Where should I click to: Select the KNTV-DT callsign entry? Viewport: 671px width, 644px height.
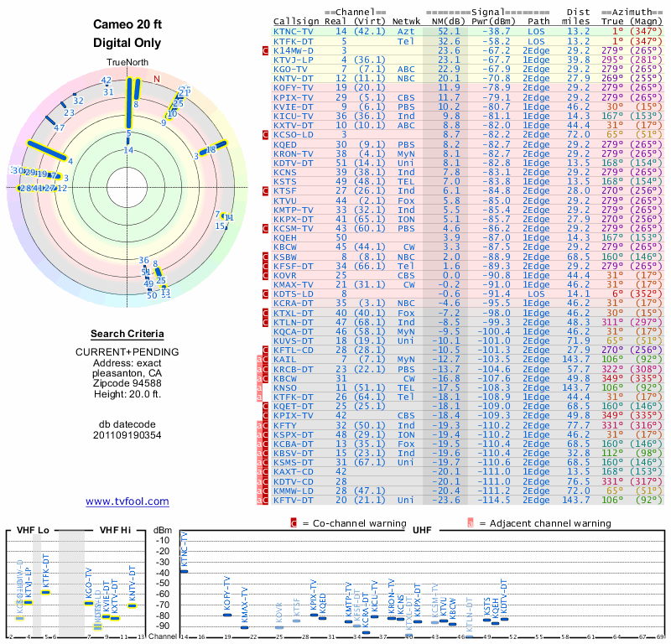click(294, 78)
